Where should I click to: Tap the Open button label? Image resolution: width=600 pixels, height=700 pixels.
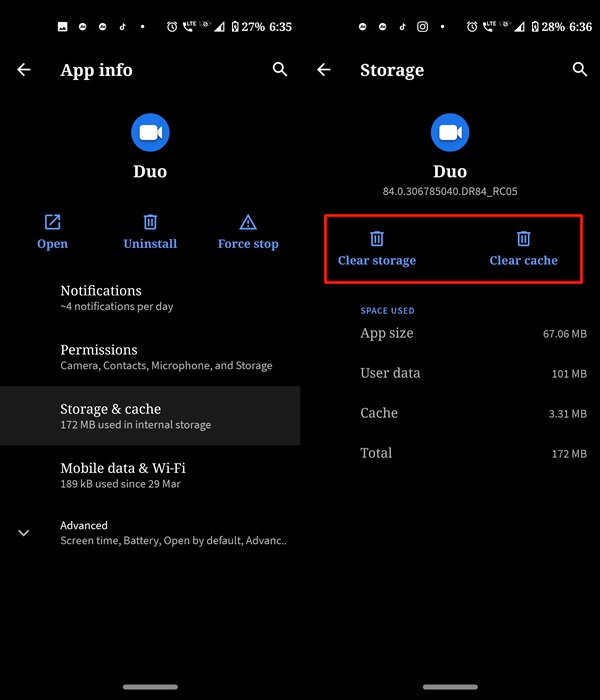point(52,244)
